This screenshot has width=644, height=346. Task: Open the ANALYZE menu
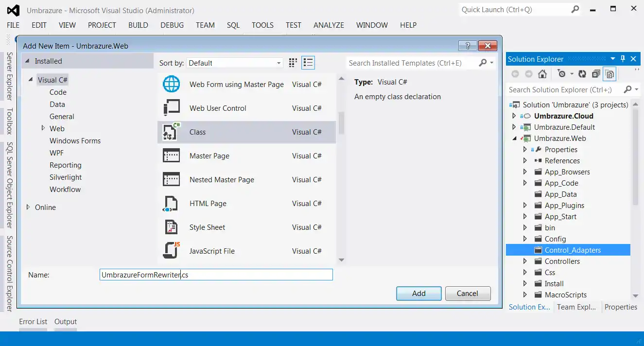tap(329, 25)
